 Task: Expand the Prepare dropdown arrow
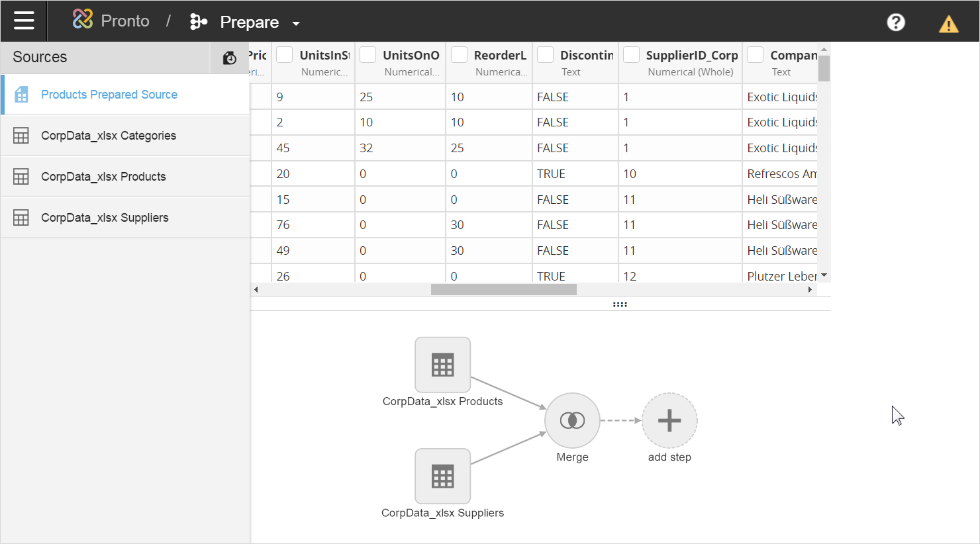click(296, 24)
